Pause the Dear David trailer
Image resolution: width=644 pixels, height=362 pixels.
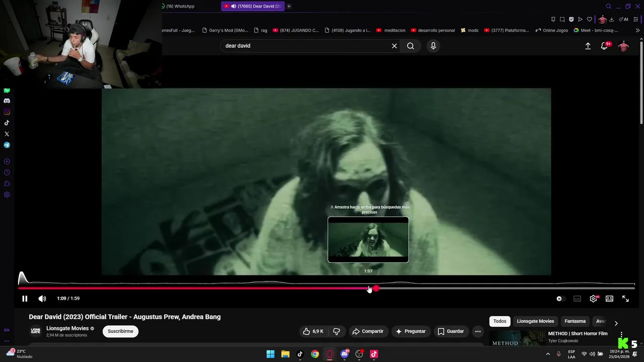tap(25, 299)
